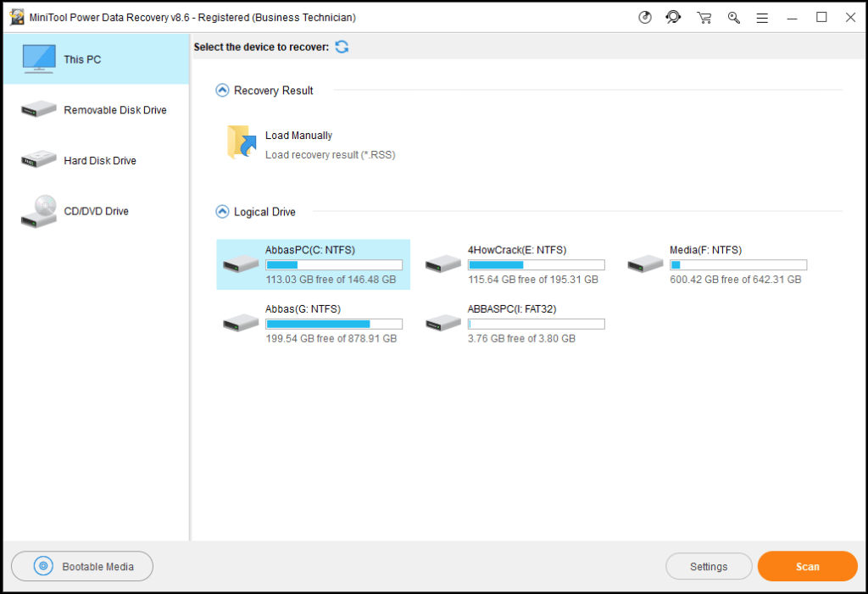This screenshot has height=594, width=868.
Task: Click 3.76 GB free of 3.80 GB
Action: 521,338
